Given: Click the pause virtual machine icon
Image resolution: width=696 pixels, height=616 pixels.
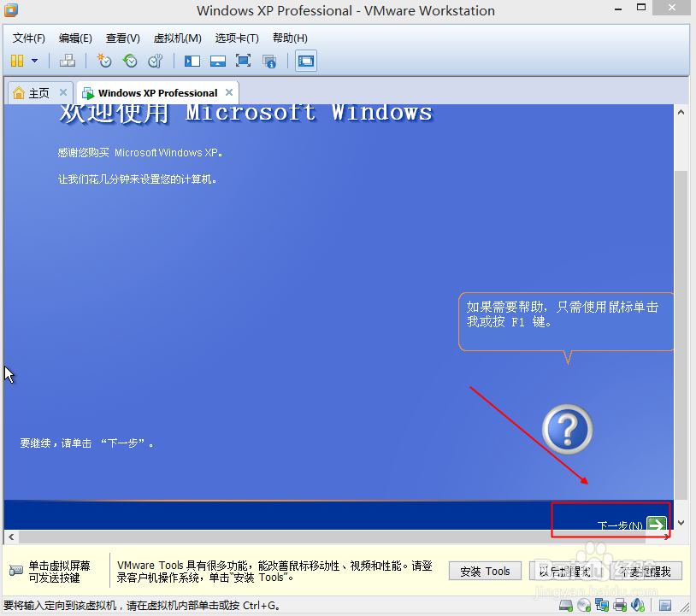Looking at the screenshot, I should (17, 61).
